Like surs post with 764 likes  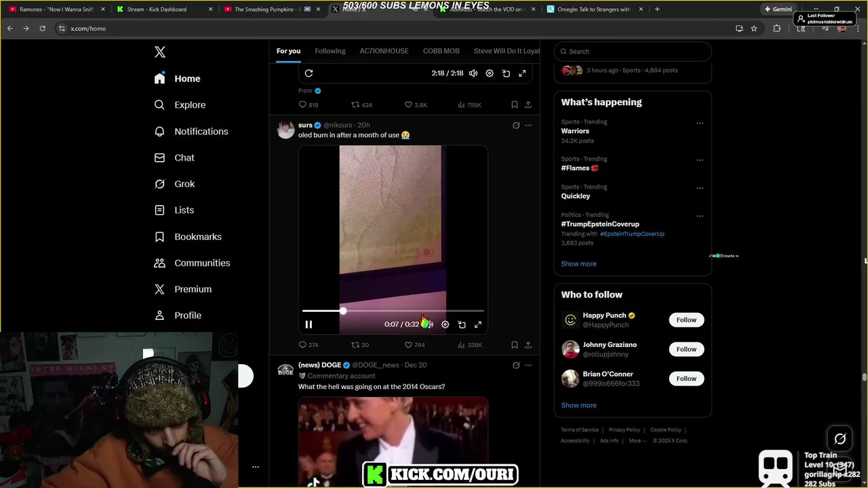click(415, 345)
